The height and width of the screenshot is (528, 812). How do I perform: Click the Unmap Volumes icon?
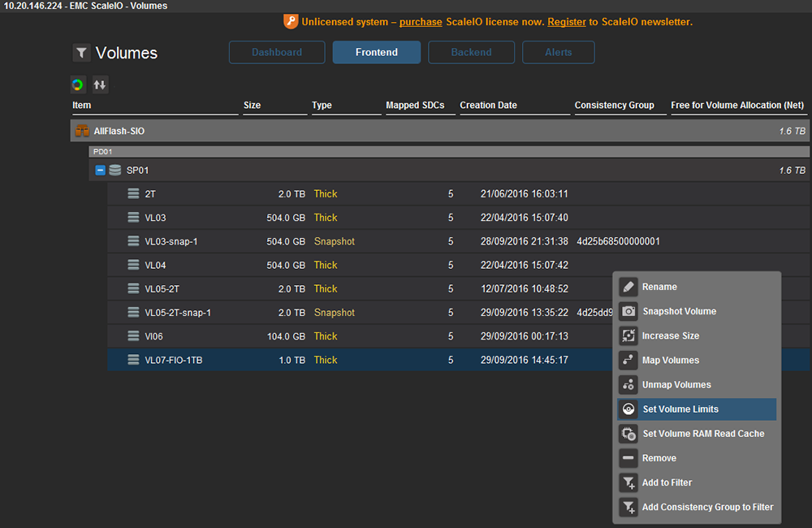[628, 384]
